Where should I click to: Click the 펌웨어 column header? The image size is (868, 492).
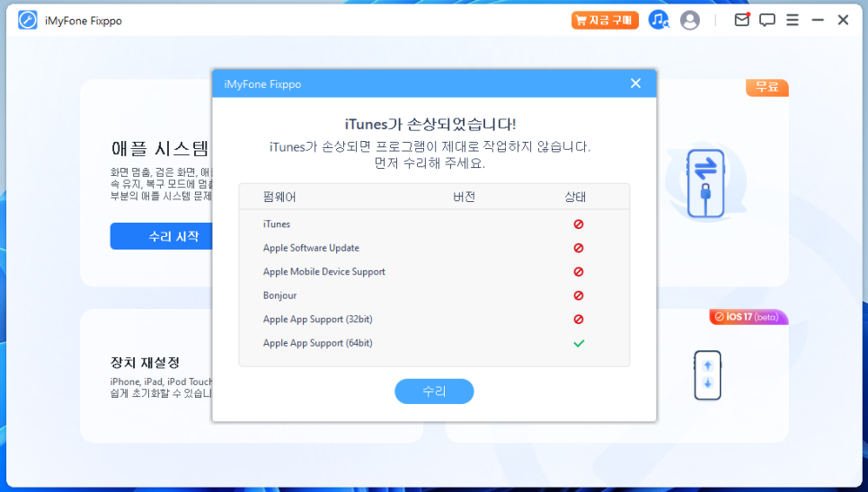coord(279,197)
